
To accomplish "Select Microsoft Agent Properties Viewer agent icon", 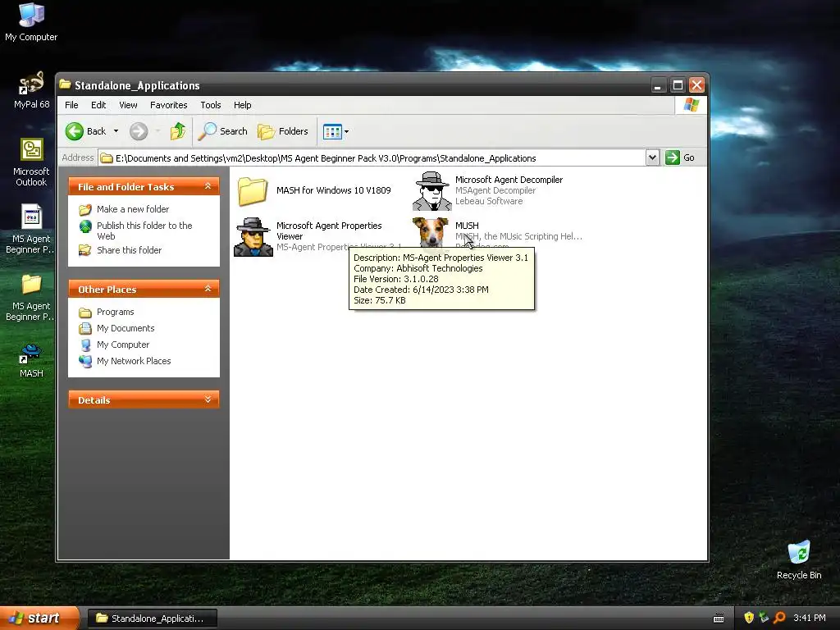I will 253,237.
